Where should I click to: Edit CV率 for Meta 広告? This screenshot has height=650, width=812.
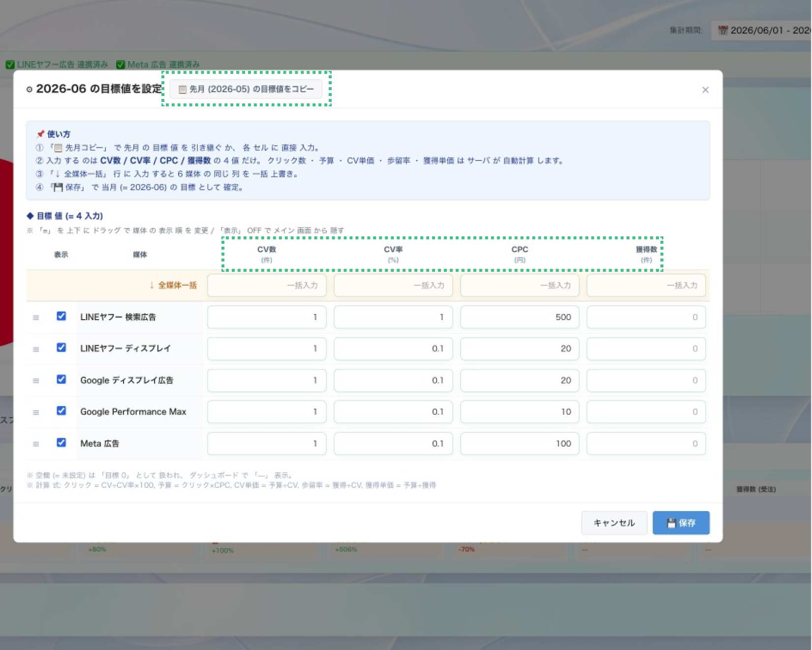click(x=393, y=444)
